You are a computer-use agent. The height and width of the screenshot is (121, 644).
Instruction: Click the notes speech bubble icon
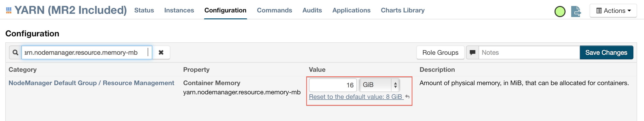point(472,52)
